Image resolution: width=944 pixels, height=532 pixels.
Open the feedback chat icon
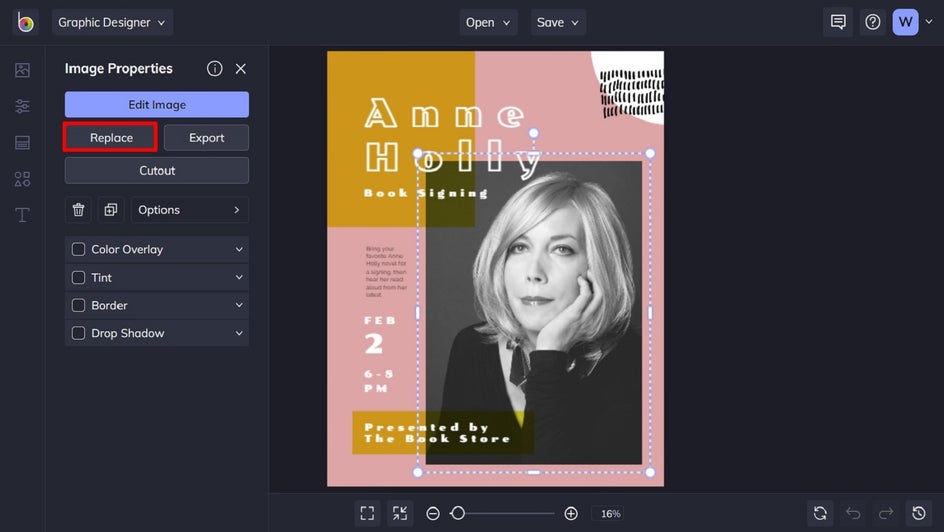point(838,22)
